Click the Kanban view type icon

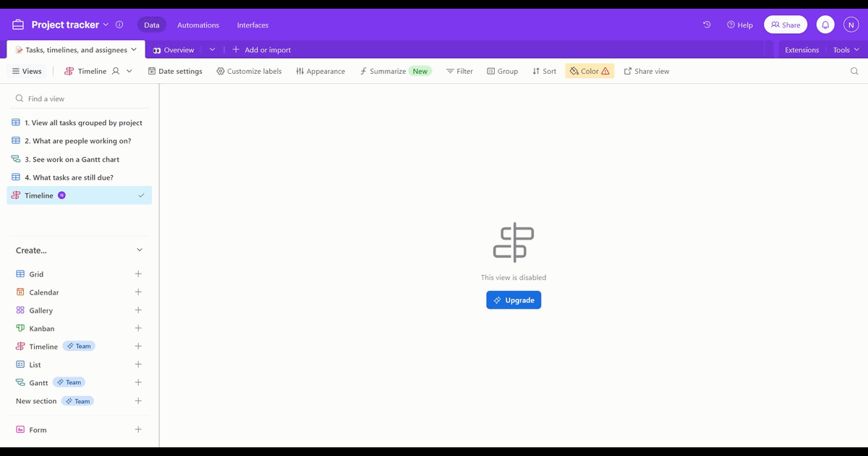[20, 329]
